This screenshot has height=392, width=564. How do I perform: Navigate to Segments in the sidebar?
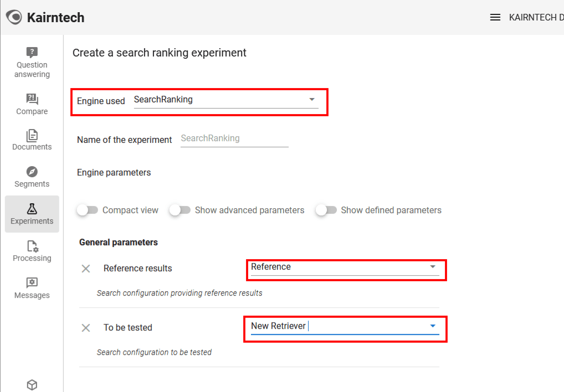(32, 177)
